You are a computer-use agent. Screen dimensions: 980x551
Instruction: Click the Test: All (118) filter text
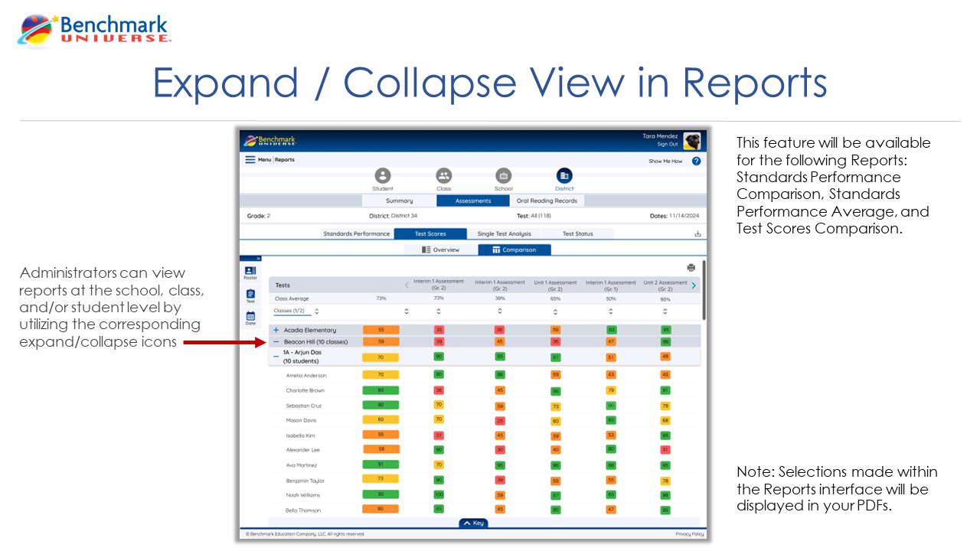pos(534,216)
